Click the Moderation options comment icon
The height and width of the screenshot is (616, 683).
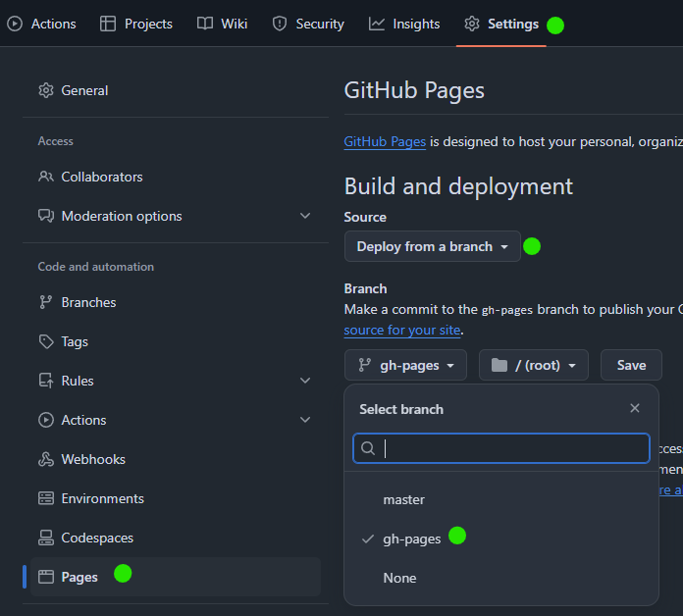pos(46,216)
